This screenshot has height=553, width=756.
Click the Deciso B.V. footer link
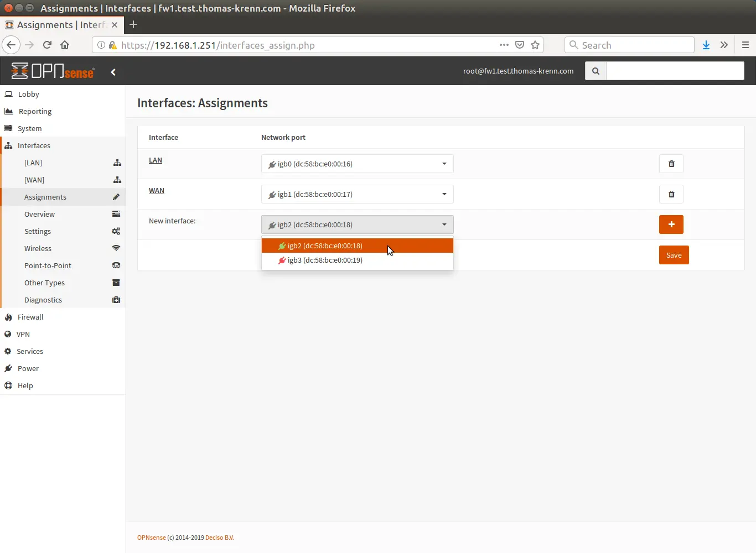pyautogui.click(x=220, y=537)
